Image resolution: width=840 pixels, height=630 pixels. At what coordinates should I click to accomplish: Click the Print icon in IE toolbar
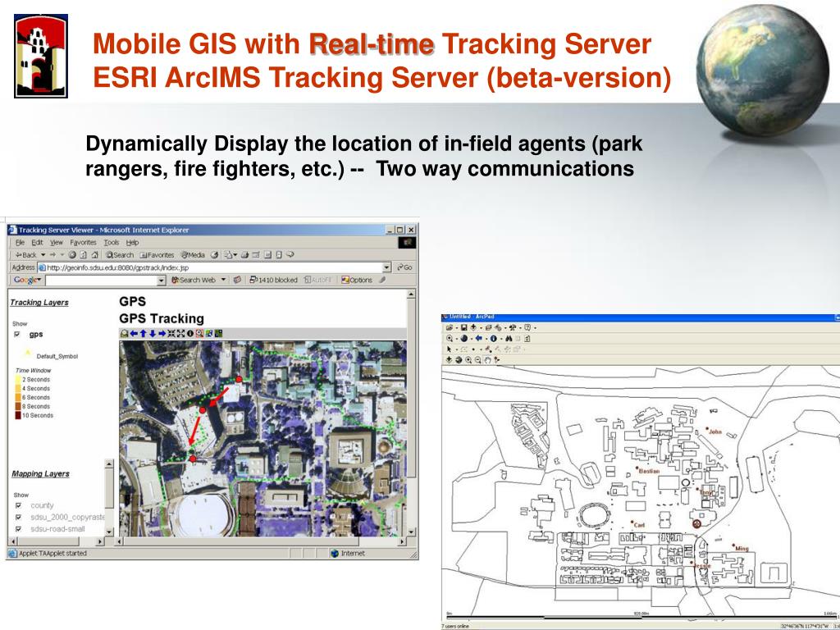click(x=244, y=255)
